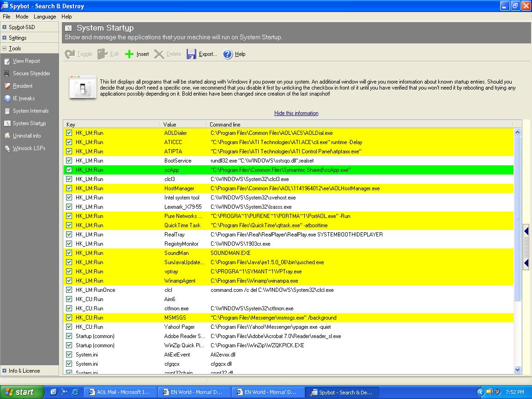Select the SOUNDMAN.EXE command line cell

pos(231,253)
